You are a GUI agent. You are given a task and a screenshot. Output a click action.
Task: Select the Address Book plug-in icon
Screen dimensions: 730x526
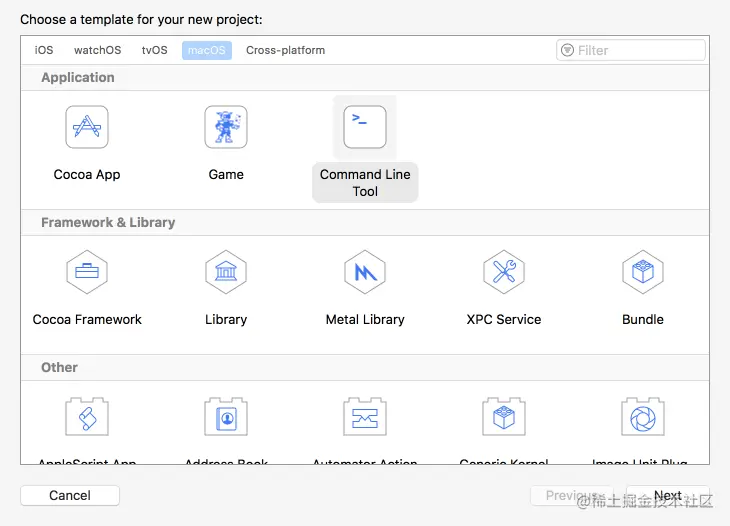click(x=226, y=417)
